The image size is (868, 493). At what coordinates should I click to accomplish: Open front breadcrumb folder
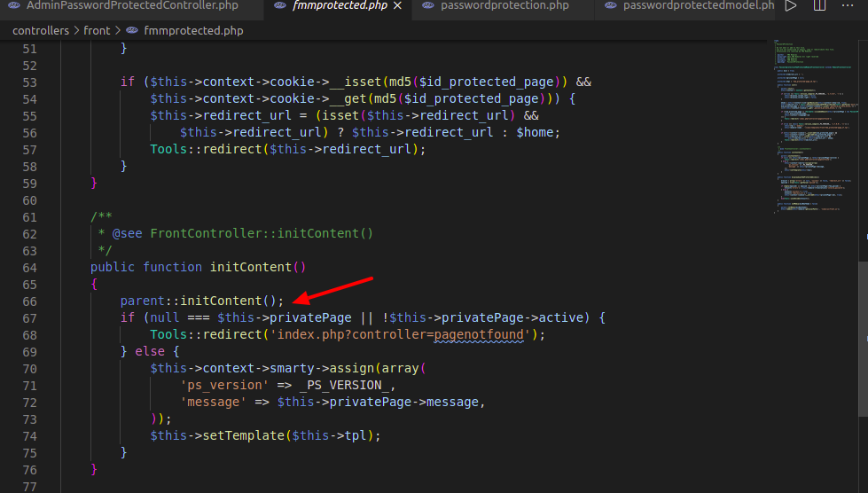[x=97, y=31]
